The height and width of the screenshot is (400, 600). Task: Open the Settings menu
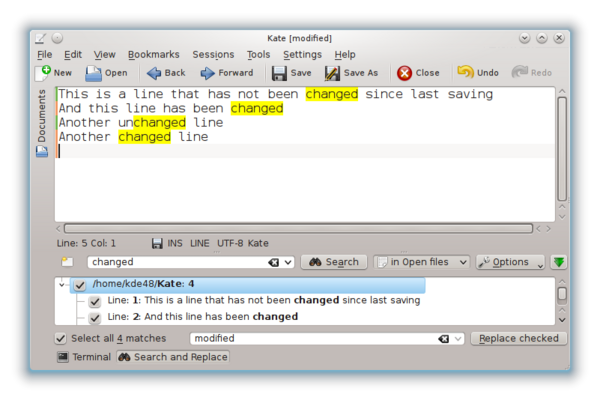pos(302,55)
